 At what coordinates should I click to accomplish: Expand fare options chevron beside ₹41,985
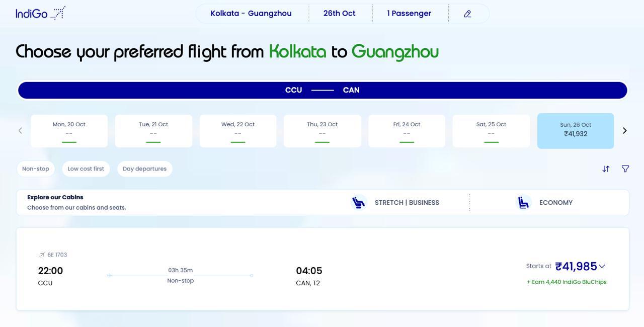click(x=602, y=266)
